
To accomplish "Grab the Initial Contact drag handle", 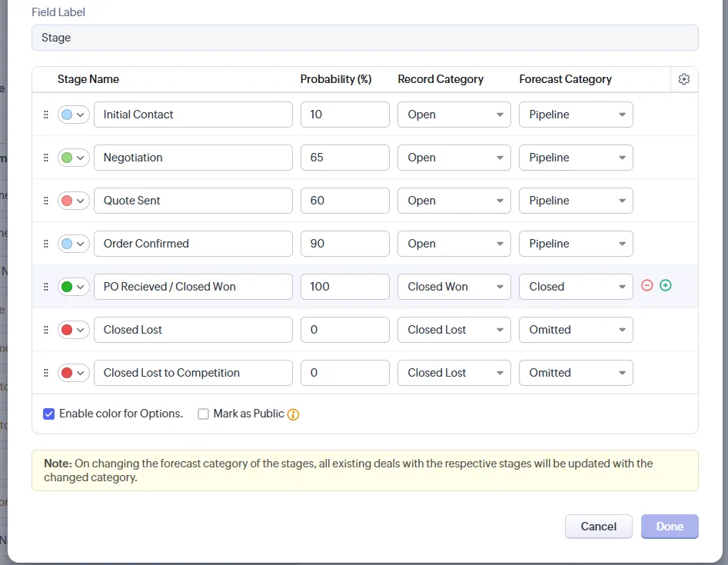I will tap(46, 115).
